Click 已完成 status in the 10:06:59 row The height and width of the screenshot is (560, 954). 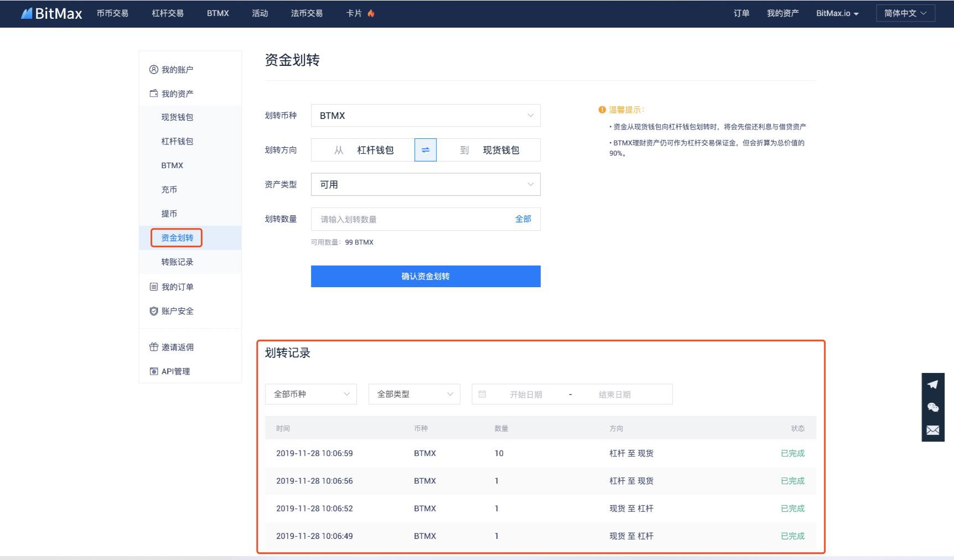tap(792, 453)
